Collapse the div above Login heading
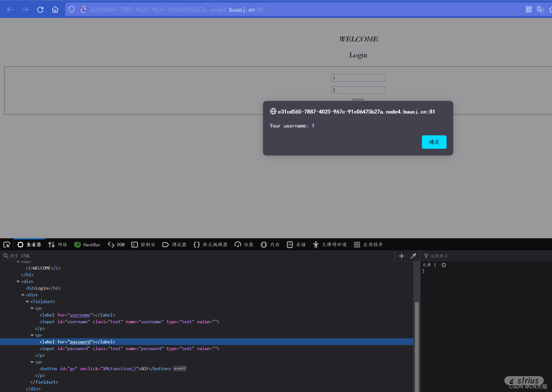 tap(18, 282)
